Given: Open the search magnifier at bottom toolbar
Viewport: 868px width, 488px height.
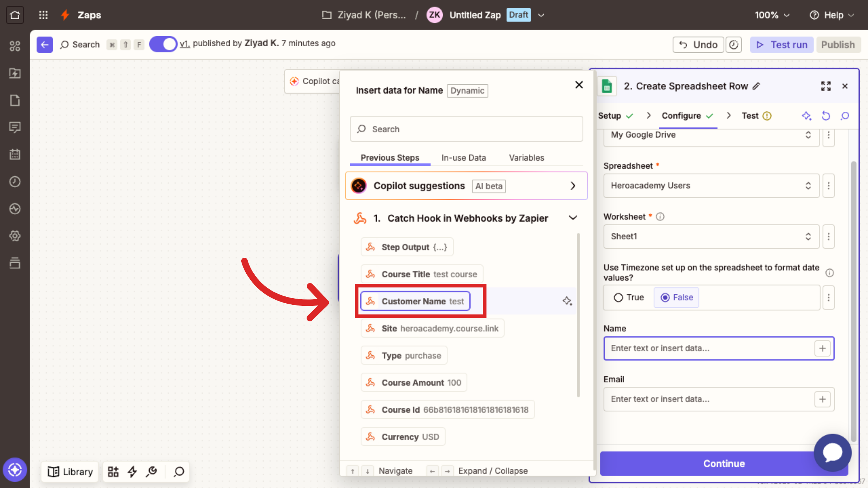Looking at the screenshot, I should pyautogui.click(x=178, y=471).
